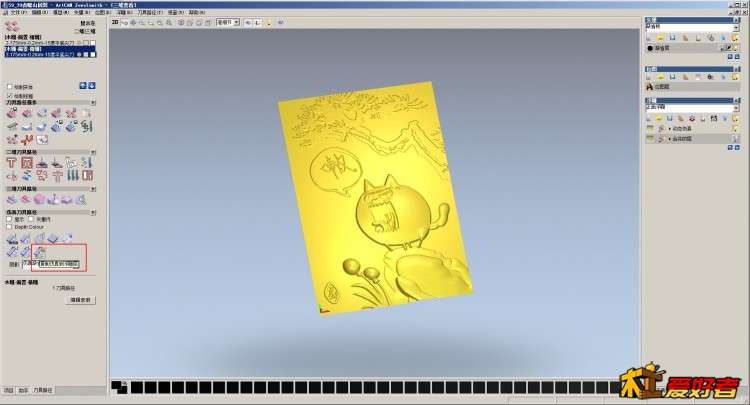Open the Vectors panel layer dropdown
The image size is (750, 405).
coord(736,28)
